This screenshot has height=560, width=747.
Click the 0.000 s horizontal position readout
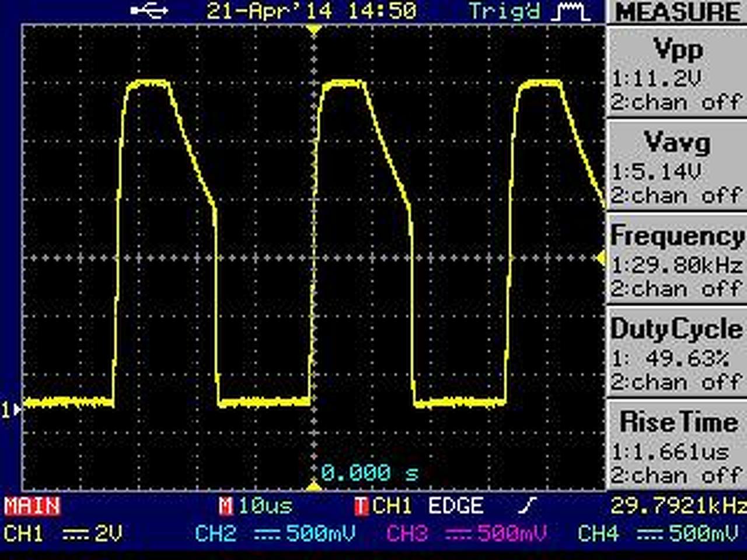(x=370, y=473)
